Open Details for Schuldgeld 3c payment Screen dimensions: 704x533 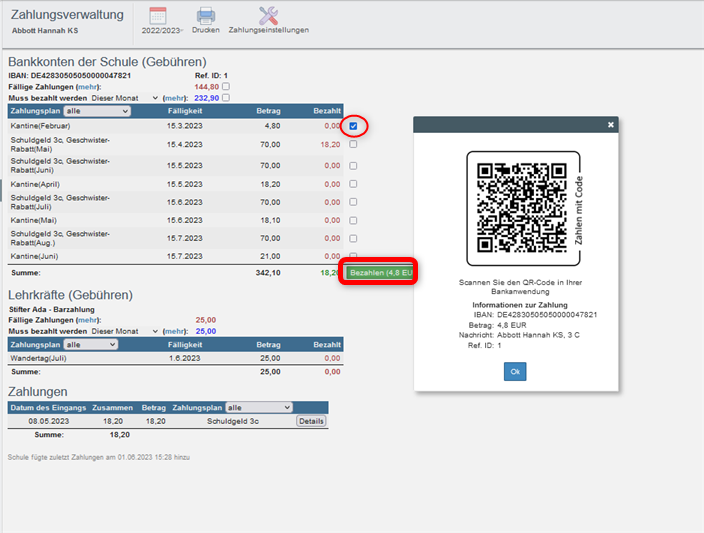click(x=311, y=421)
